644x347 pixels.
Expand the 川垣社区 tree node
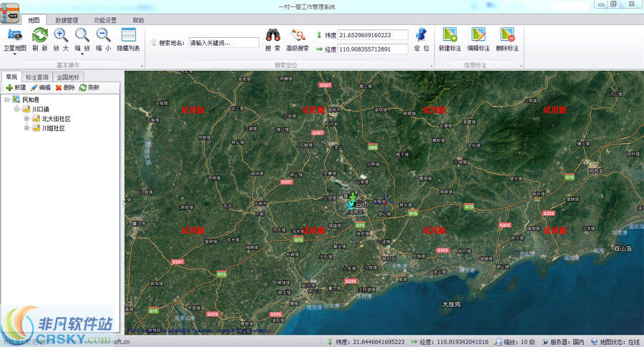(x=26, y=128)
